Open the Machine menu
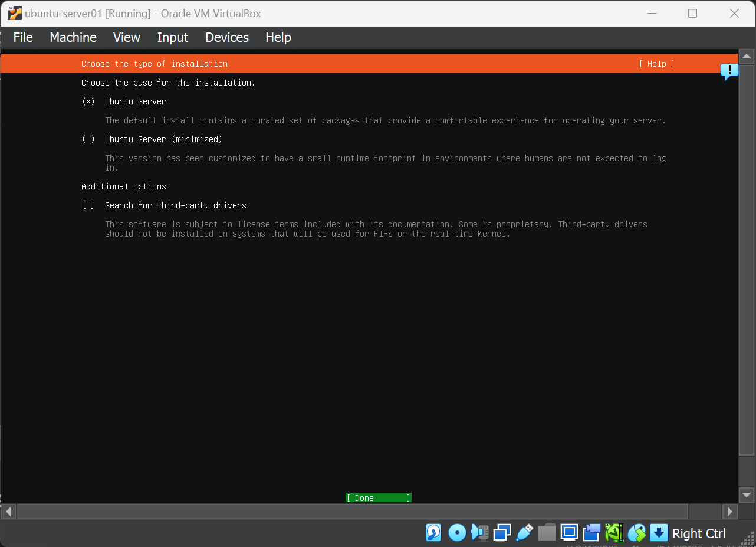 73,37
